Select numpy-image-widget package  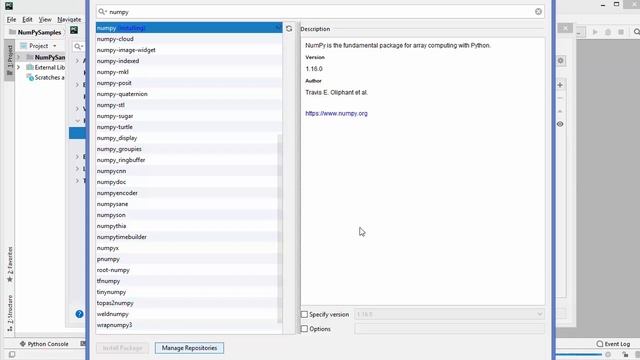[189, 50]
